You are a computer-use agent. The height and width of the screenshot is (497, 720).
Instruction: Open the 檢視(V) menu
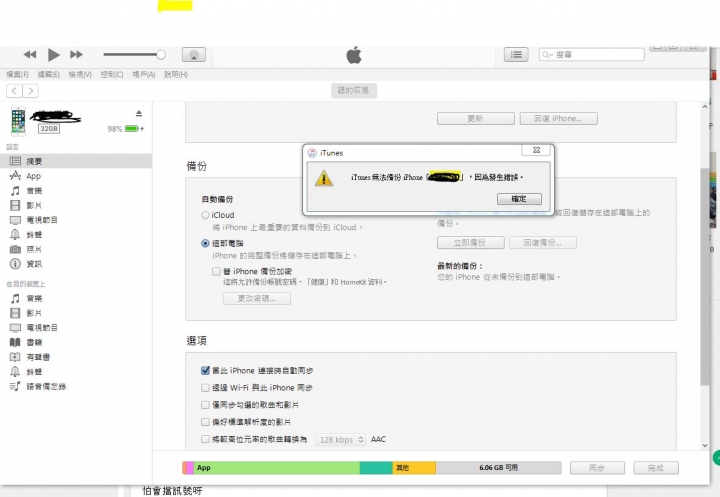click(80, 74)
